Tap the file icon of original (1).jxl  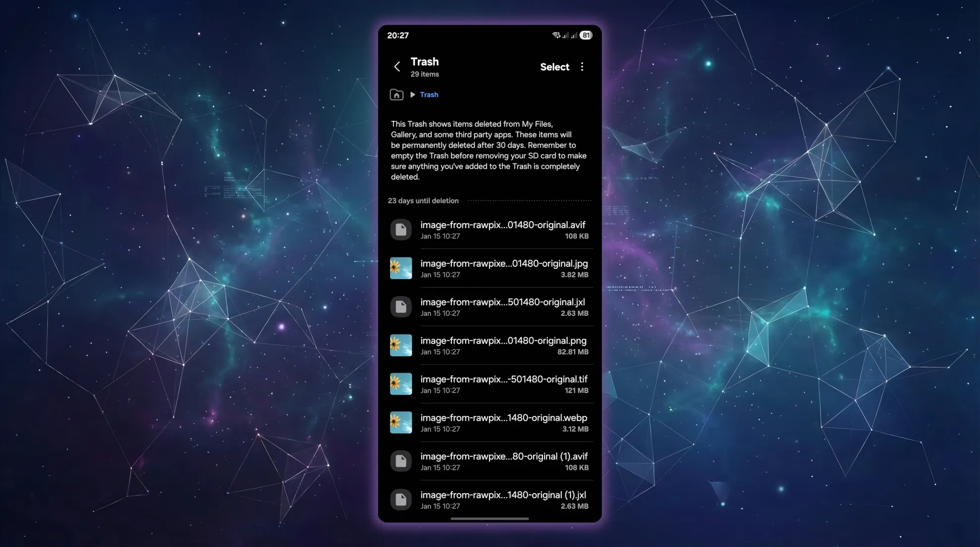click(401, 500)
